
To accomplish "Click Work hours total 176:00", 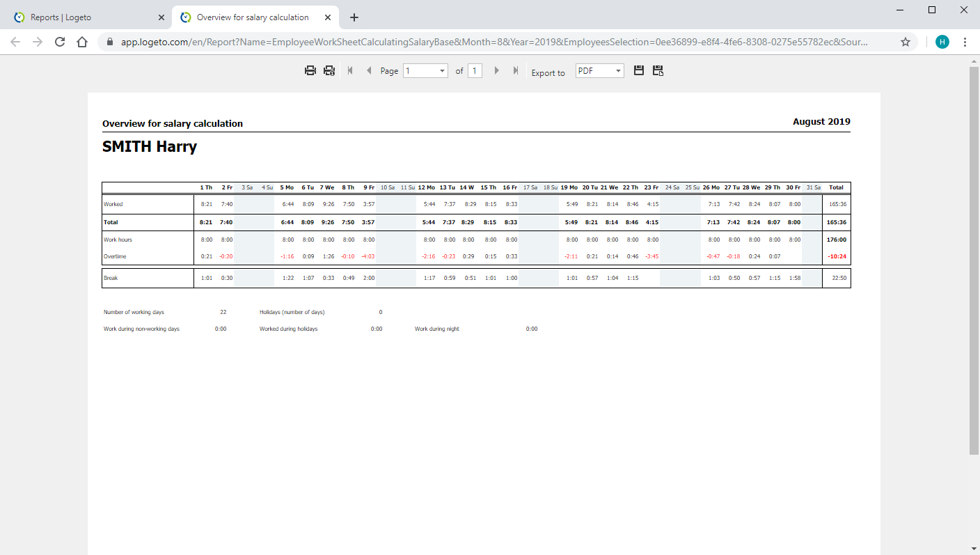I will (836, 240).
